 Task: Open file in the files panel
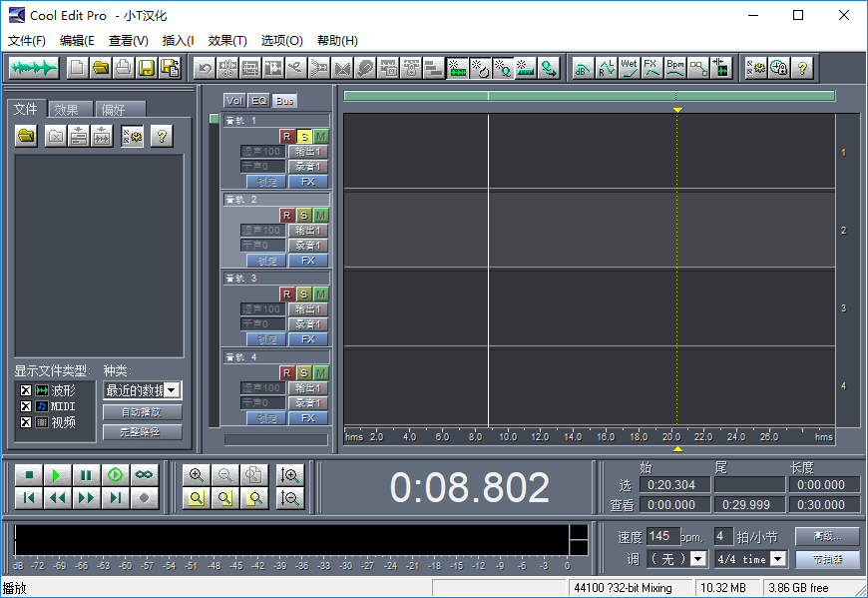(26, 136)
